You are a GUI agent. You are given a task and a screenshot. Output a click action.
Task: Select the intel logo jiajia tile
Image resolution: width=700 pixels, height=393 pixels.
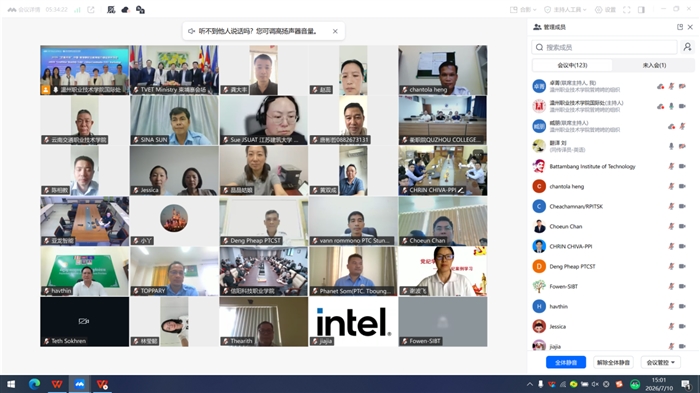[x=353, y=322]
